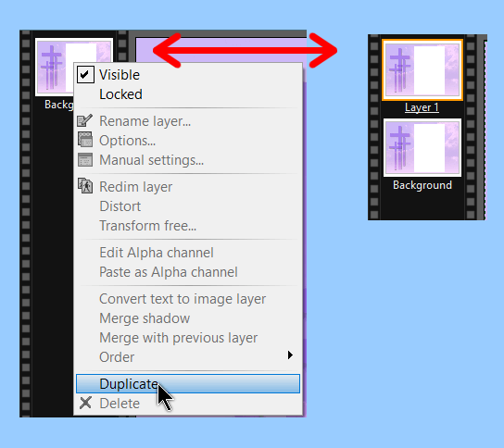Expand the Order submenu arrow
The image size is (504, 448).
tap(290, 355)
